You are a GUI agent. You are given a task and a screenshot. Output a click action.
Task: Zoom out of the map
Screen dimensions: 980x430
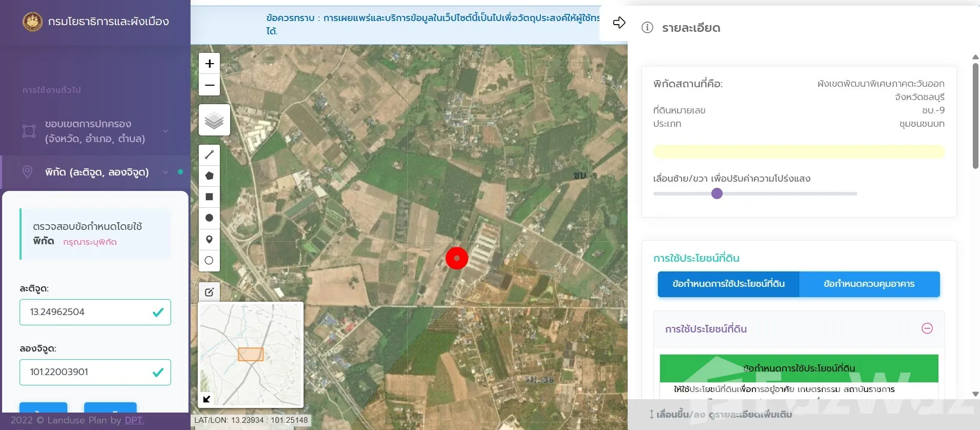tap(210, 85)
